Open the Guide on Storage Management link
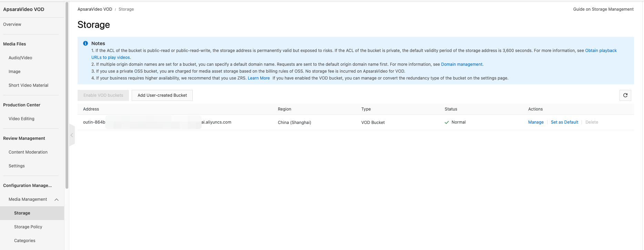This screenshot has height=250, width=644. point(603,9)
